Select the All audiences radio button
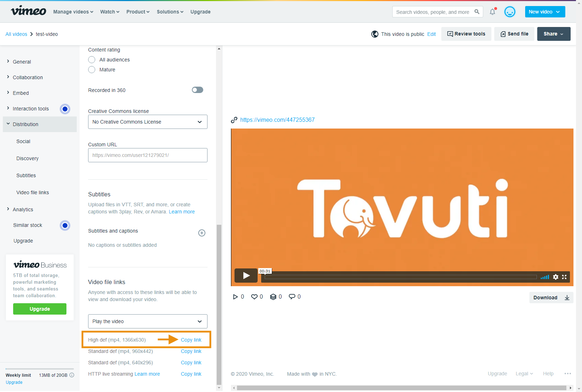The height and width of the screenshot is (392, 582). [92, 60]
